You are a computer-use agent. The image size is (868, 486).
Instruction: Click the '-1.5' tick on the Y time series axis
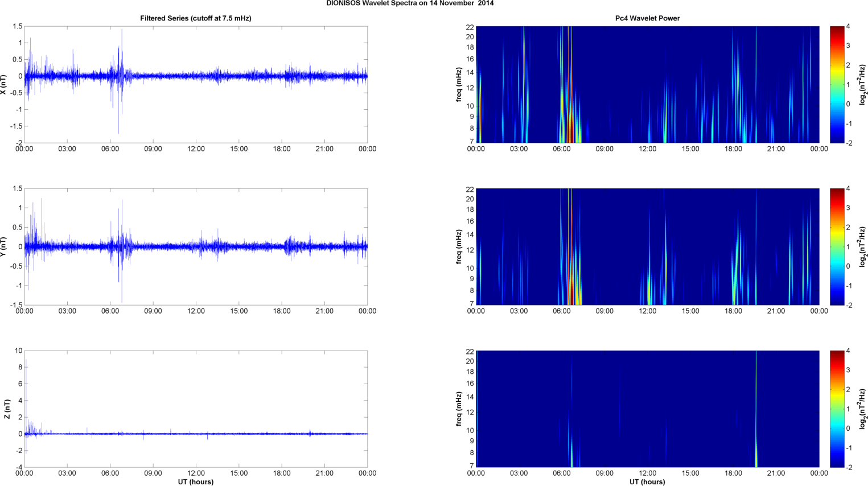pos(16,305)
